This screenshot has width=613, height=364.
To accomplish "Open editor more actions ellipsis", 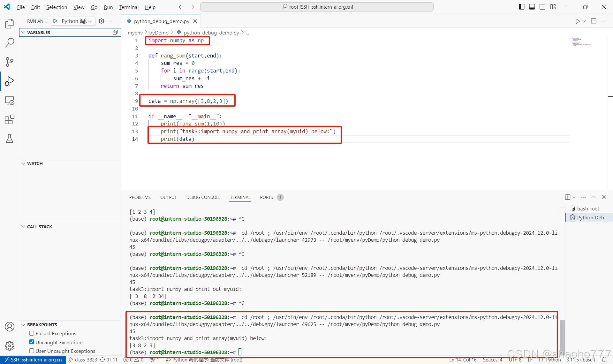I will [x=604, y=21].
